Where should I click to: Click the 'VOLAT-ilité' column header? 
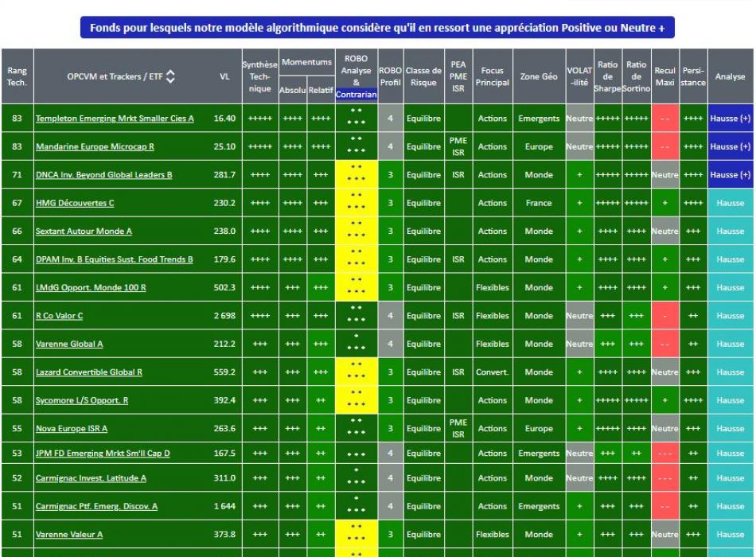point(579,76)
